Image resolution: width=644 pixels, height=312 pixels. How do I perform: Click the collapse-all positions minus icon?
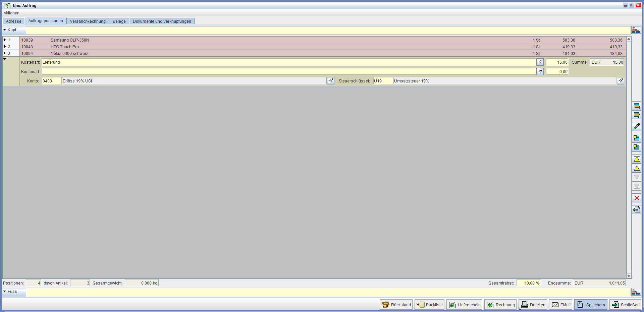[636, 147]
